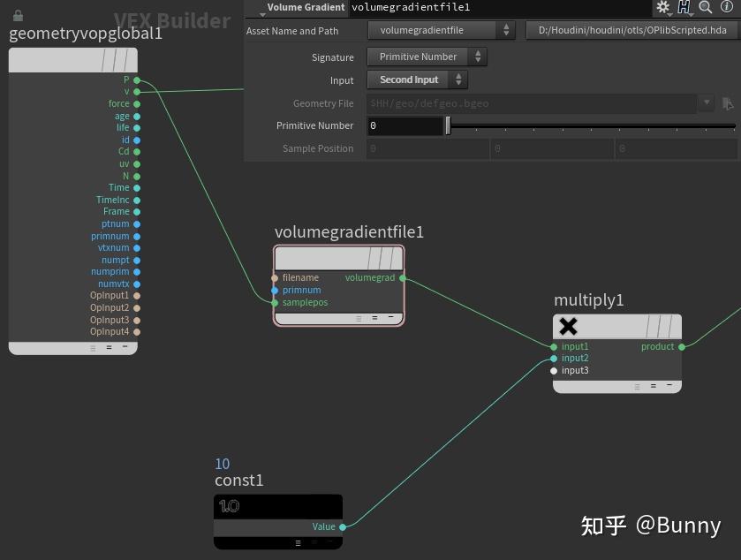The height and width of the screenshot is (560, 741).
Task: Open the Geometry File dropdown arrow
Action: 706,103
